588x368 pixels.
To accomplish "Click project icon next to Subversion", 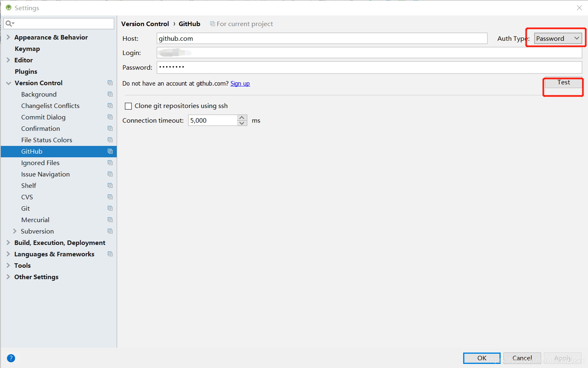I will (110, 231).
